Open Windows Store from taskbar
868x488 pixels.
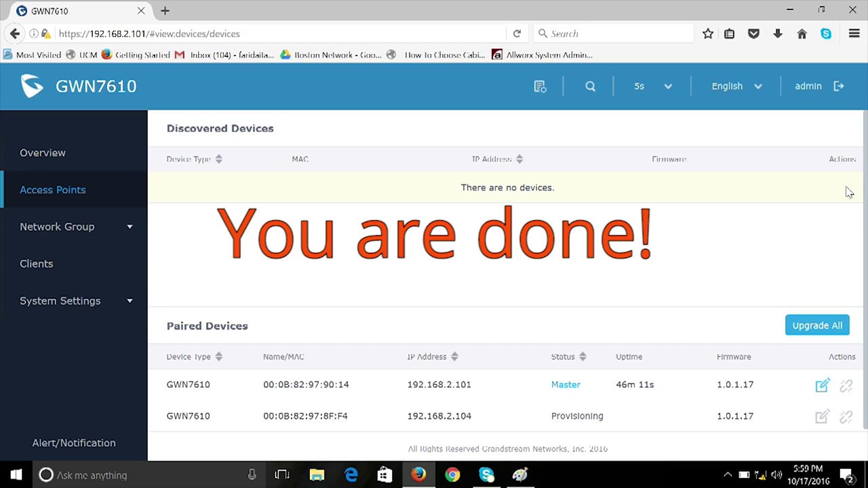[384, 475]
